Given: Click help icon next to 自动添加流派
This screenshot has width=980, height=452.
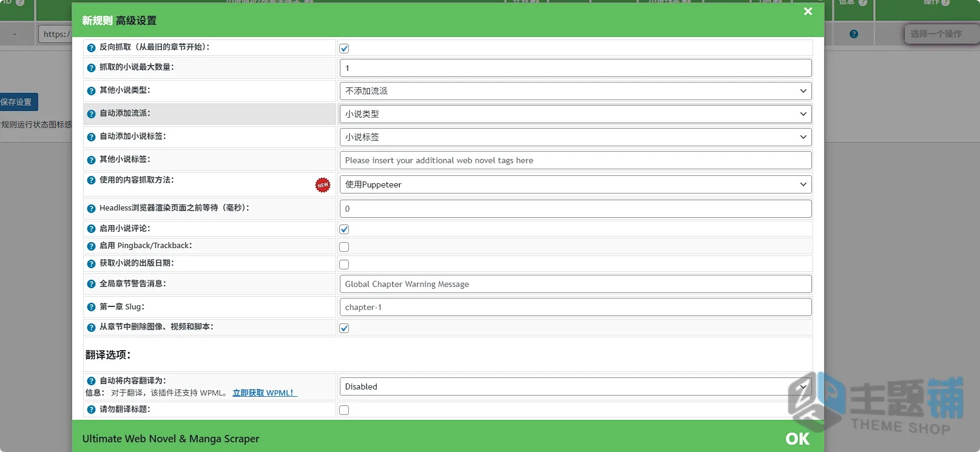Looking at the screenshot, I should (91, 114).
